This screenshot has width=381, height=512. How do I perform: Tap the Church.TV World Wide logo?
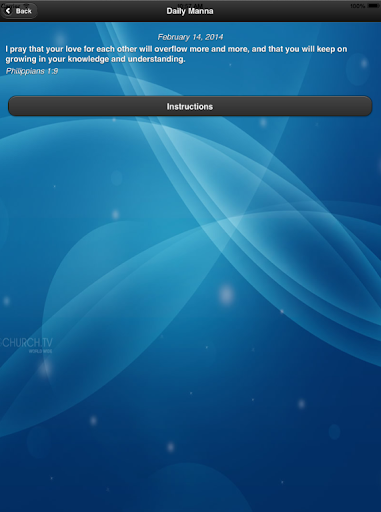coord(26,345)
